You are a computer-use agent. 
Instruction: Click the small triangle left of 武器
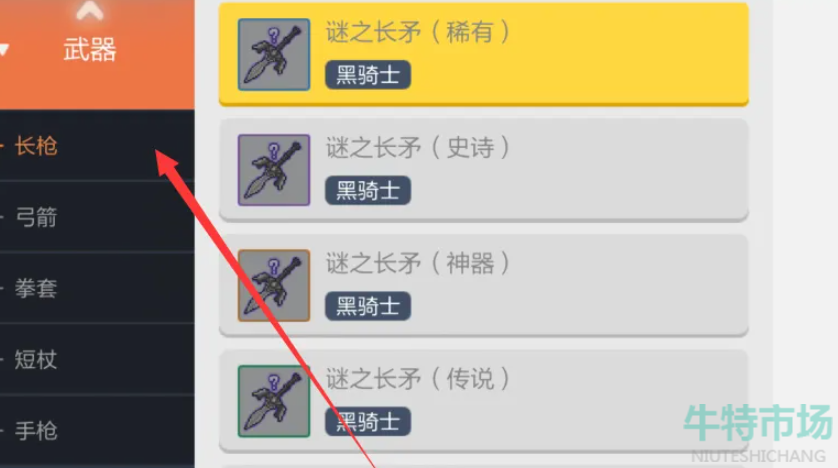pyautogui.click(x=4, y=50)
